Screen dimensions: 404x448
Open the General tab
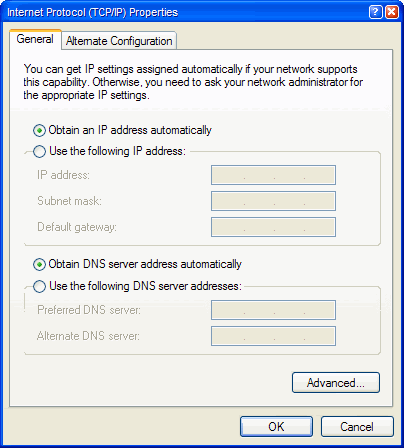click(35, 39)
